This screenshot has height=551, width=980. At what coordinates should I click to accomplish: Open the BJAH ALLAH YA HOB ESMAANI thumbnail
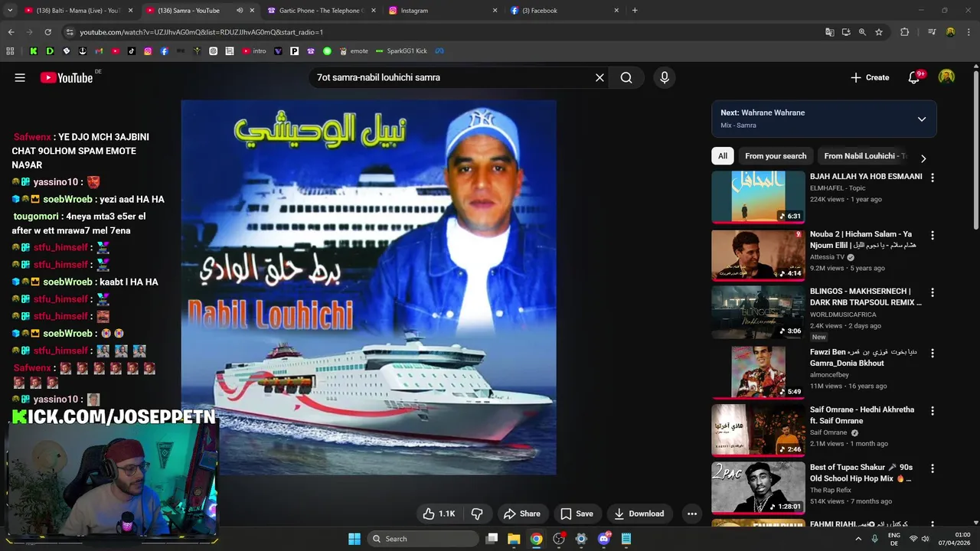(x=758, y=197)
